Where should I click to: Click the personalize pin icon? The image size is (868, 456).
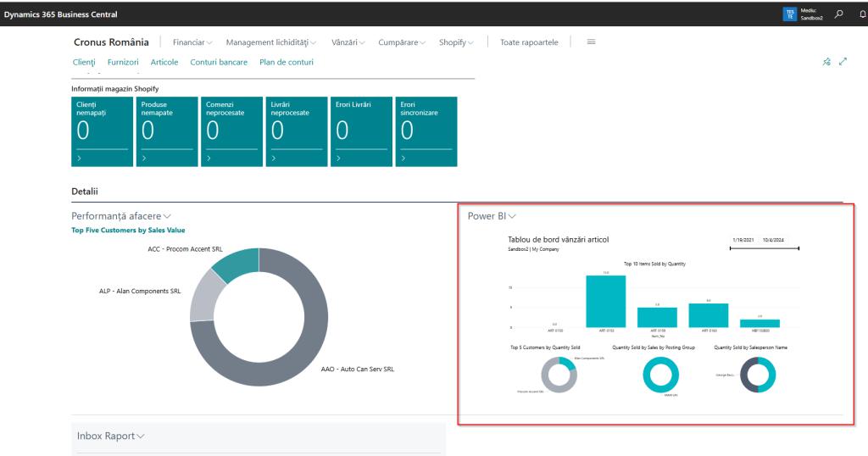click(826, 62)
